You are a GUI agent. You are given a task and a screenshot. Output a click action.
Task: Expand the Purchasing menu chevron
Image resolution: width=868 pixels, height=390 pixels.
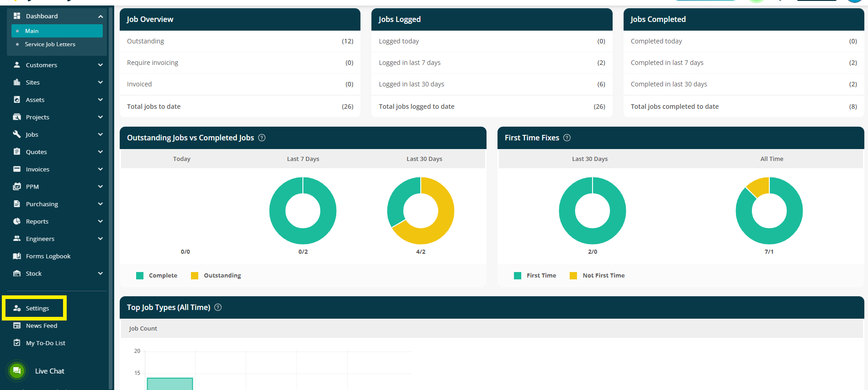101,204
